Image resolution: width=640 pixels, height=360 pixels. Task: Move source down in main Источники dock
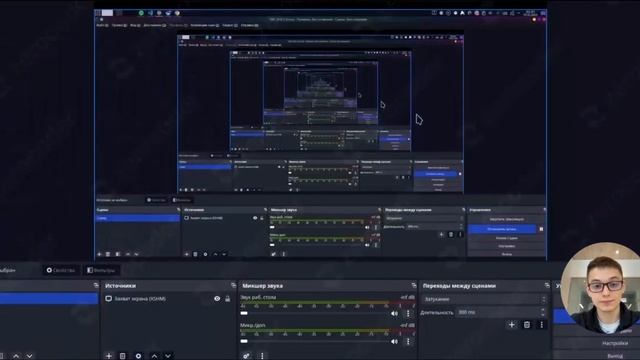point(168,356)
